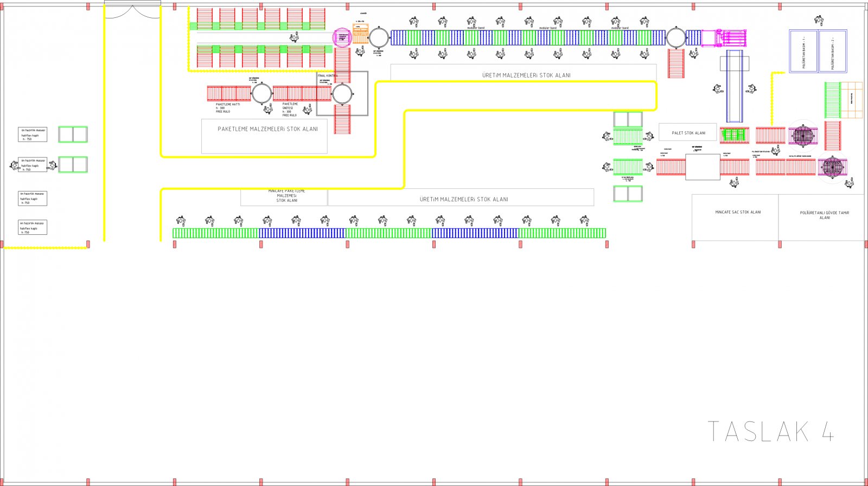The height and width of the screenshot is (486, 868).
Task: Click the POLİÜRETAN BASIM - 1 - rectangle
Action: pos(803,51)
